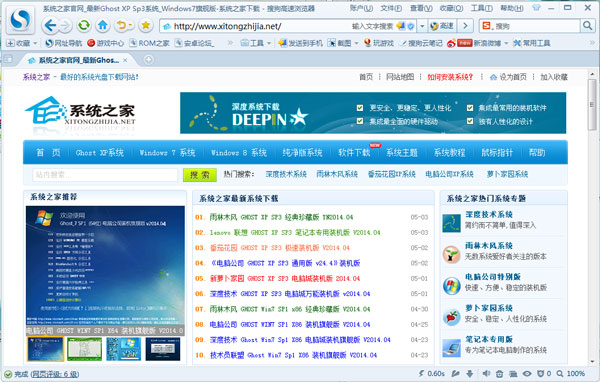This screenshot has width=600, height=382.
Task: Open the 100% zoom control
Action: pos(571,373)
